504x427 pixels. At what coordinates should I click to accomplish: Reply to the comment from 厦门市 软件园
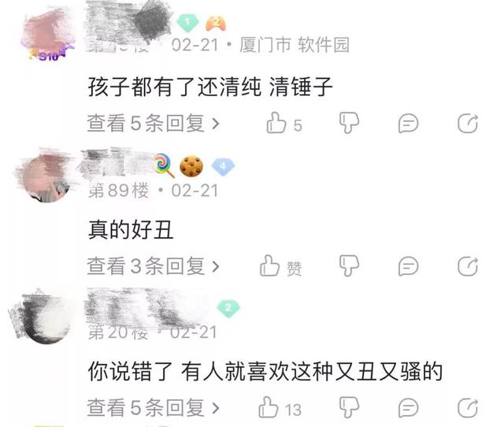click(x=408, y=123)
